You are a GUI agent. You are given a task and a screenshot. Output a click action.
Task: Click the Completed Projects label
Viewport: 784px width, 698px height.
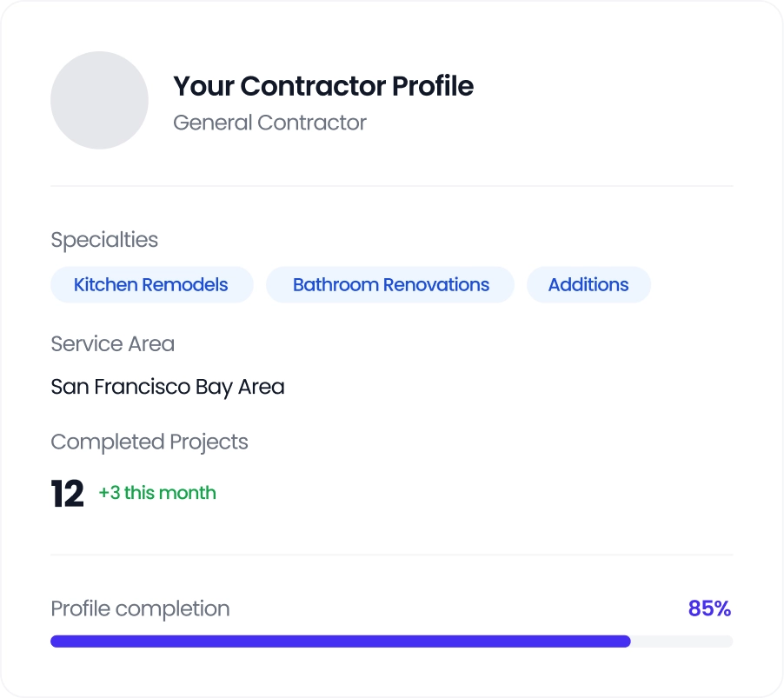click(149, 442)
